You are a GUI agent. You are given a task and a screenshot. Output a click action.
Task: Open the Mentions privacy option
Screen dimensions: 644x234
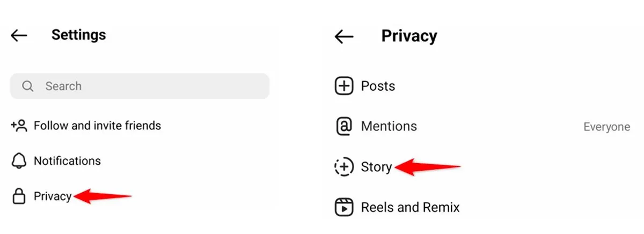pyautogui.click(x=389, y=127)
